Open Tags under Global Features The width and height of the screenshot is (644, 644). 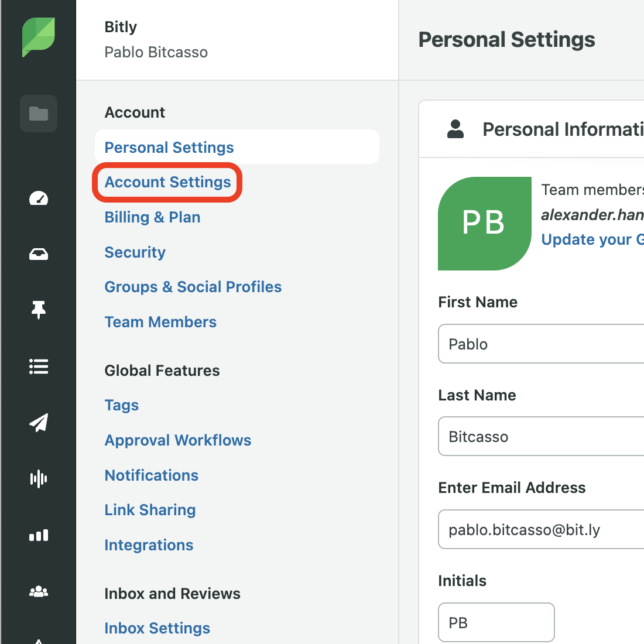coord(122,405)
